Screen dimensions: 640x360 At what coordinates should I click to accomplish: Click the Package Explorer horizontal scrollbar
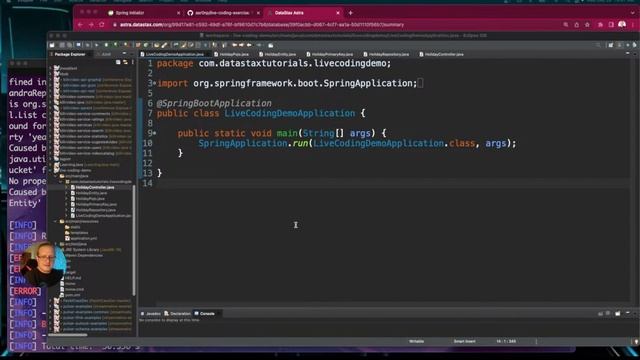tap(68, 335)
